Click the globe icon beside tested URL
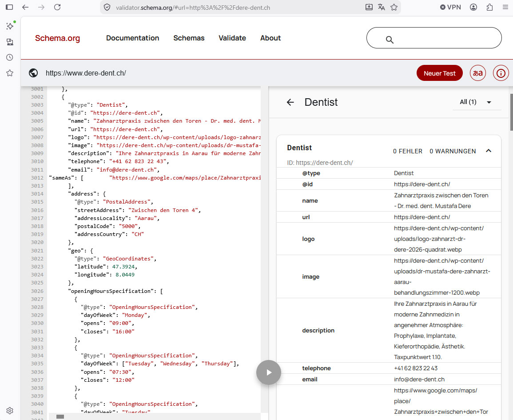Image resolution: width=513 pixels, height=420 pixels. (33, 73)
